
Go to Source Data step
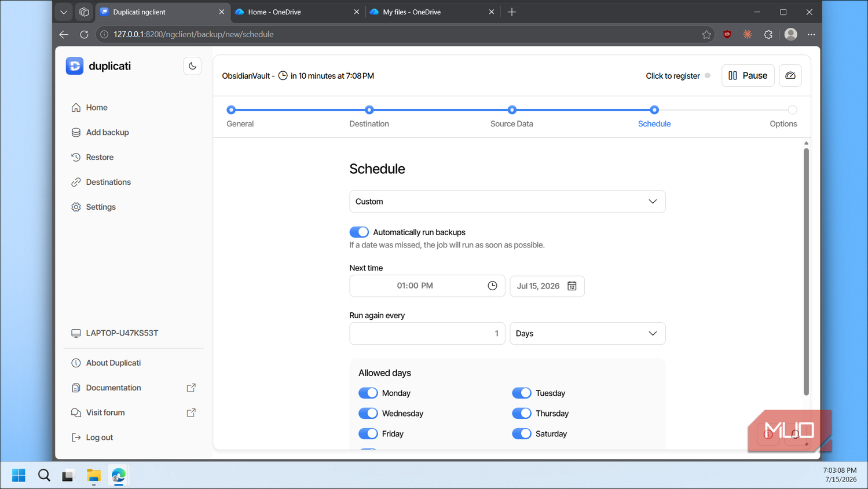point(512,117)
